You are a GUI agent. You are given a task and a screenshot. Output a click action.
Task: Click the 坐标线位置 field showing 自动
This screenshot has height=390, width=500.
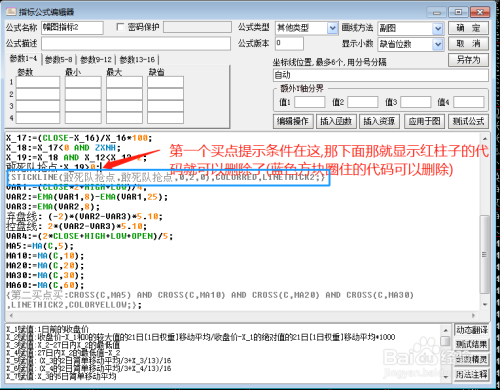[381, 75]
